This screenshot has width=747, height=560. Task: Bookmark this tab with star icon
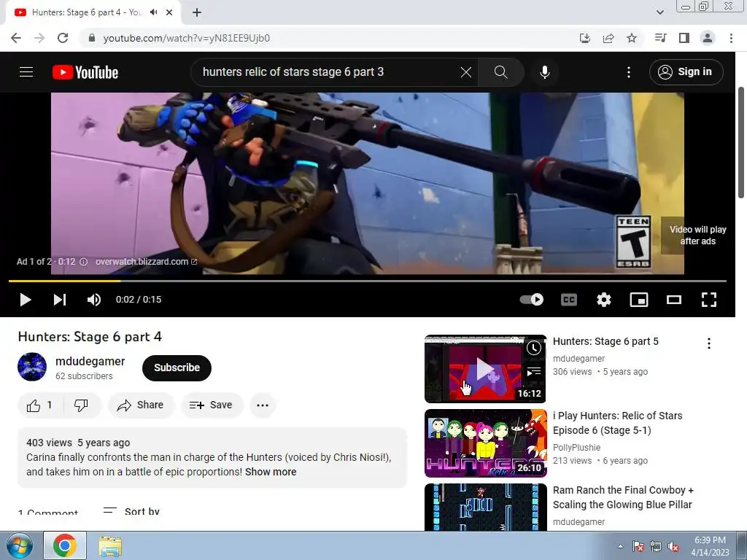pyautogui.click(x=632, y=38)
